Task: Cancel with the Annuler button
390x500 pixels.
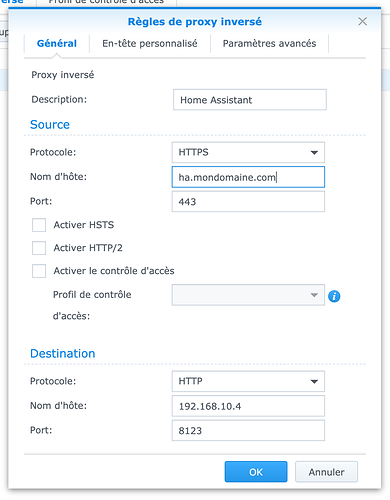Action: tap(326, 472)
